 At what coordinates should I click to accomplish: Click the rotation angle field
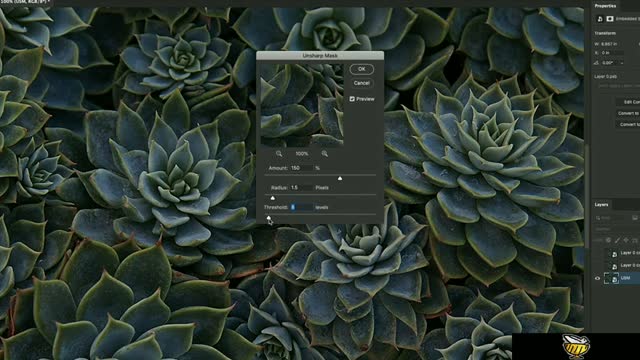(x=610, y=63)
